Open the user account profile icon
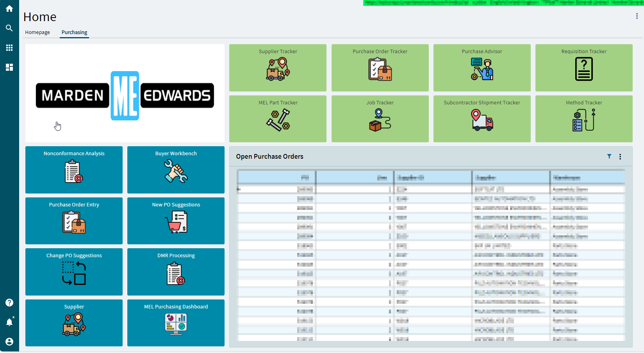This screenshot has height=353, width=644. point(9,342)
